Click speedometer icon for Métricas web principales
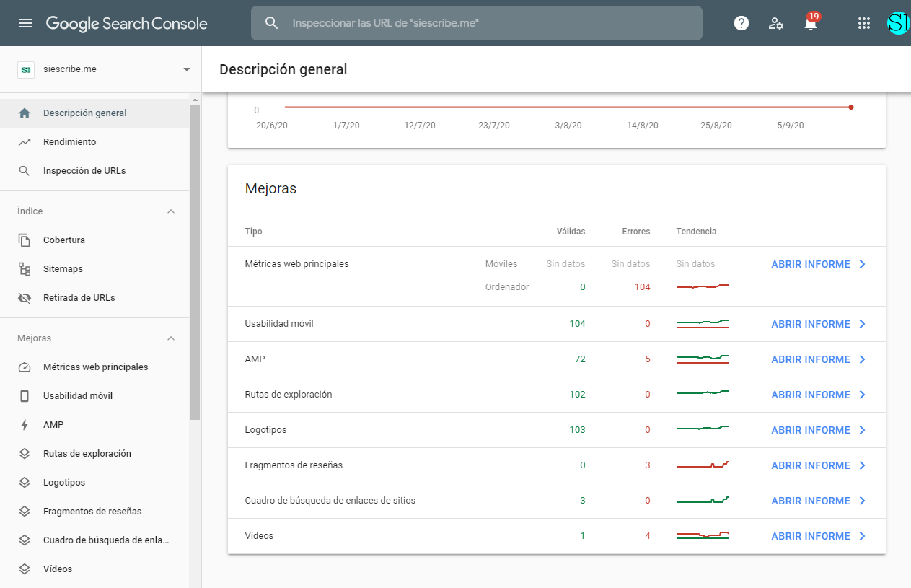The width and height of the screenshot is (911, 588). (25, 367)
